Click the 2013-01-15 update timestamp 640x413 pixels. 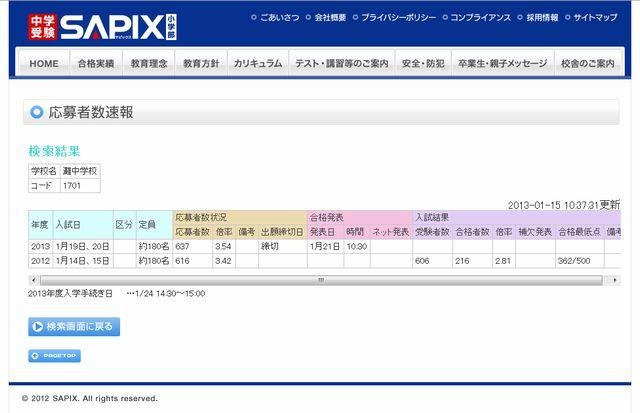(x=564, y=205)
